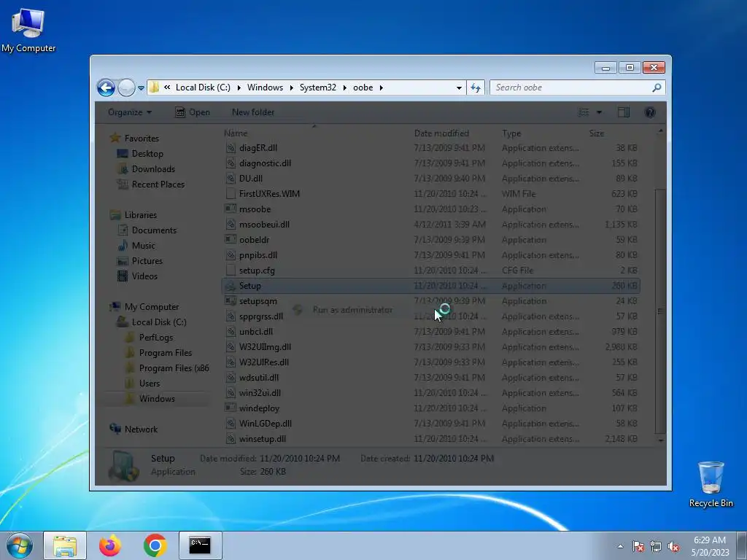Select the msoobeui.dll file name
Image resolution: width=747 pixels, height=560 pixels.
(x=264, y=225)
